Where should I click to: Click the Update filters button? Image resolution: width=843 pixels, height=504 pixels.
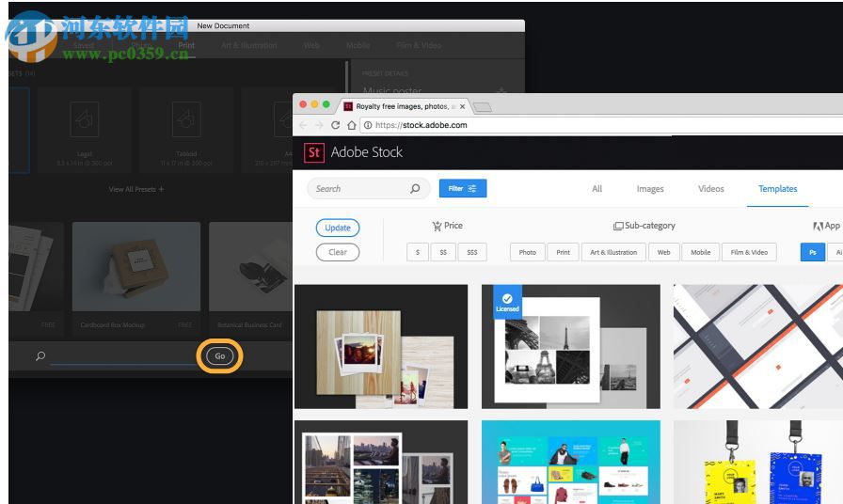click(x=338, y=228)
